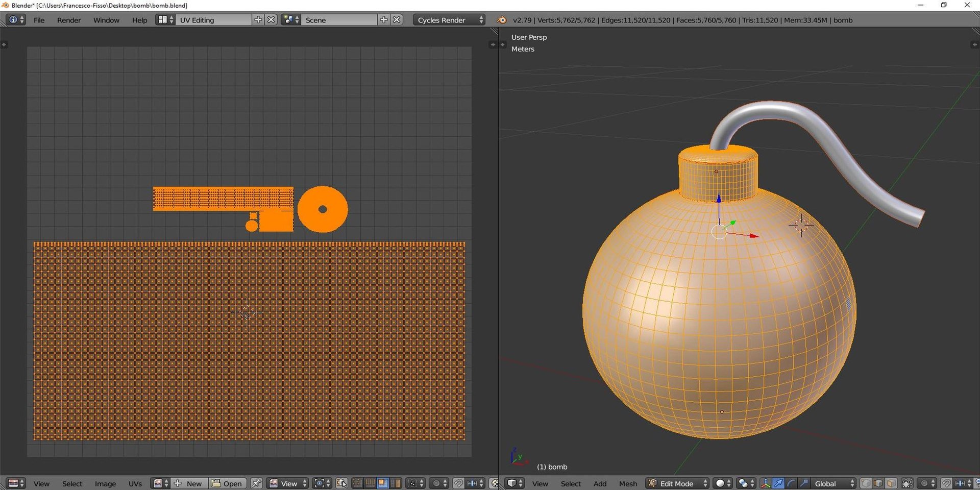Click the Info editor type icon
This screenshot has height=490, width=980.
[15, 20]
